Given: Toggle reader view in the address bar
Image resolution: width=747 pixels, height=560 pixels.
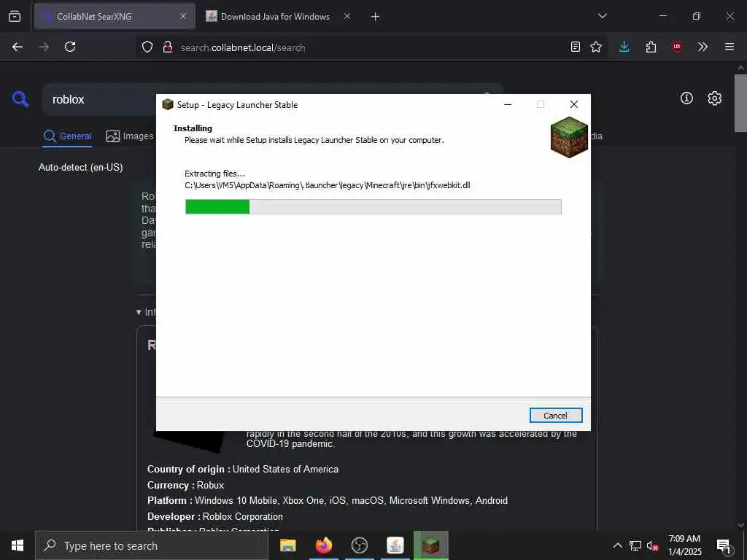Looking at the screenshot, I should click(x=576, y=47).
